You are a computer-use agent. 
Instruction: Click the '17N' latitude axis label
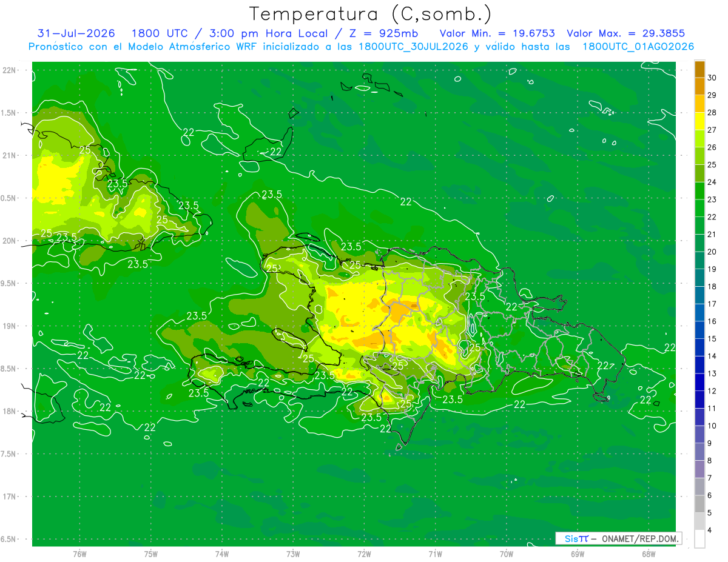coord(9,497)
